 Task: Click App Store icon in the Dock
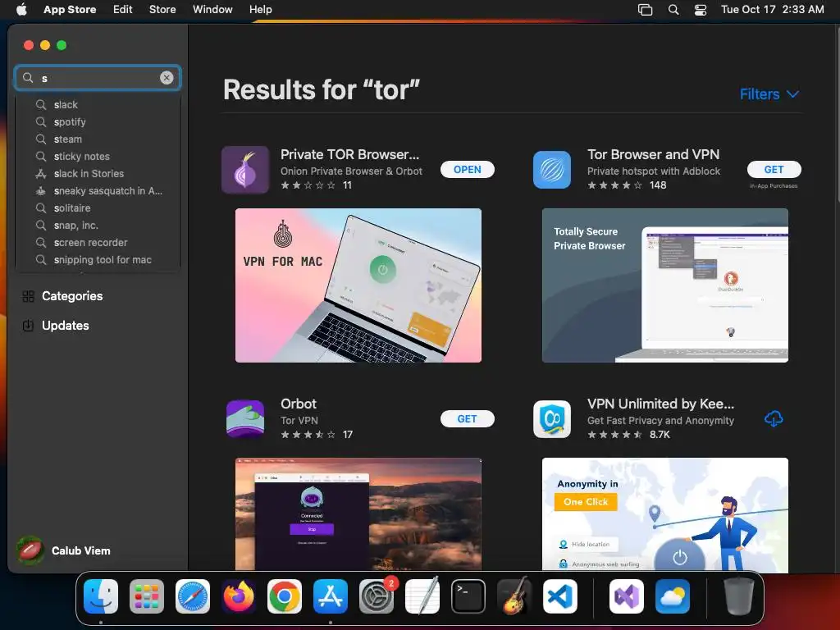click(x=330, y=596)
